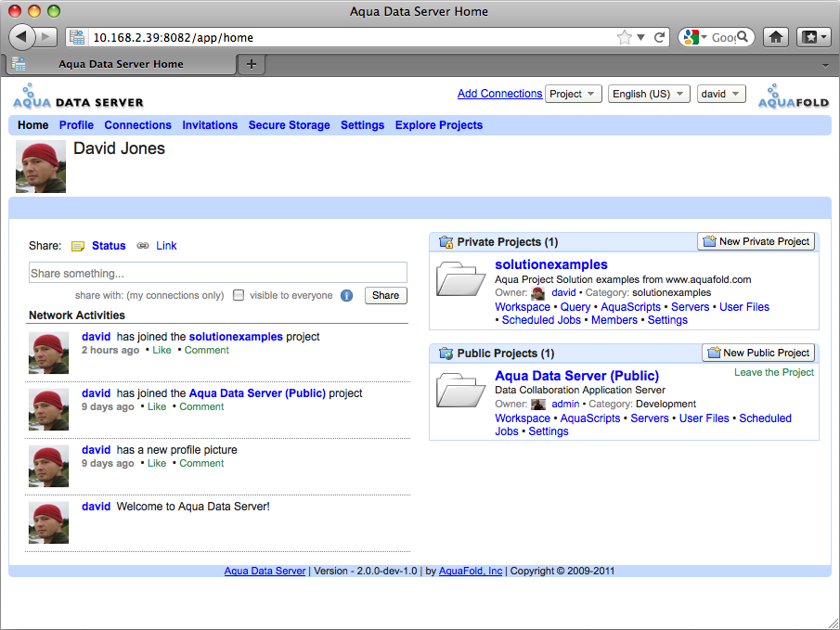This screenshot has width=840, height=630.
Task: Click the site identity icon in address bar
Action: [x=77, y=37]
